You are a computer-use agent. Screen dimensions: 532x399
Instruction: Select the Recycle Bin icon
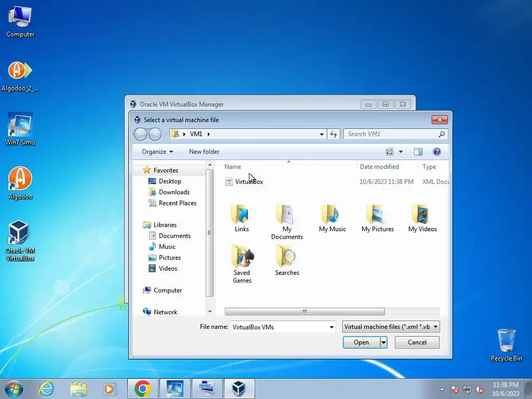[506, 345]
